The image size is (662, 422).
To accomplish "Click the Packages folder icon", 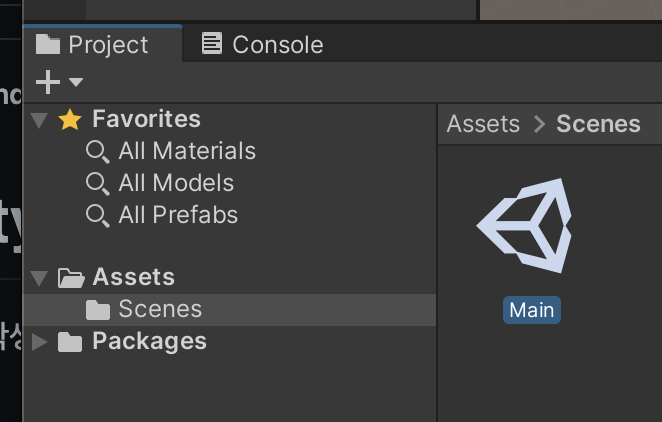I will (x=70, y=342).
